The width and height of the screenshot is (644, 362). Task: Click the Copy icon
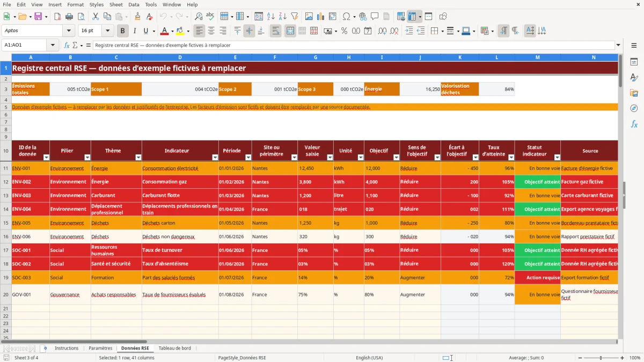pos(107,17)
